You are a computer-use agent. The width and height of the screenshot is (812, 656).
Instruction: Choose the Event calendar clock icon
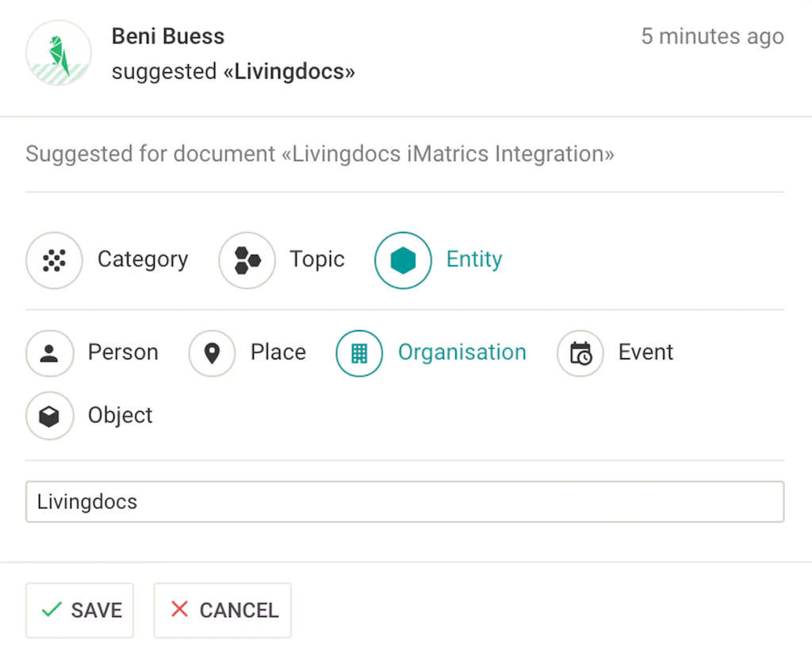pyautogui.click(x=580, y=354)
